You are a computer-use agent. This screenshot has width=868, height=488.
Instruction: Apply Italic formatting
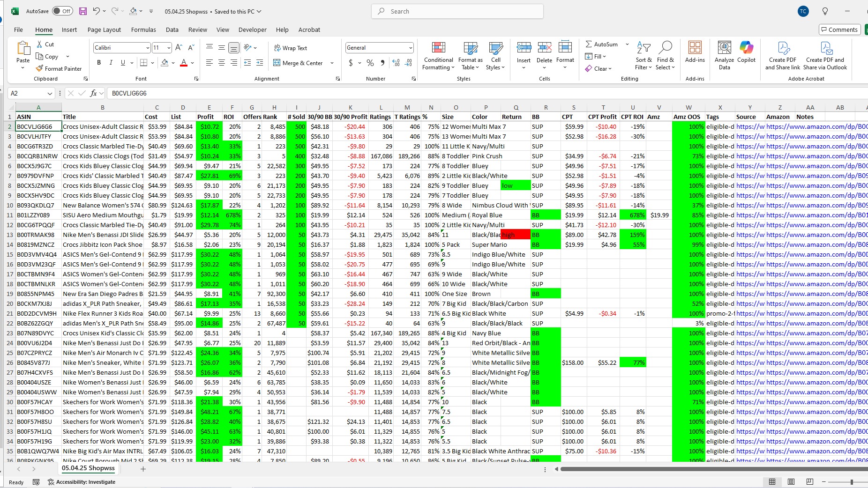111,63
